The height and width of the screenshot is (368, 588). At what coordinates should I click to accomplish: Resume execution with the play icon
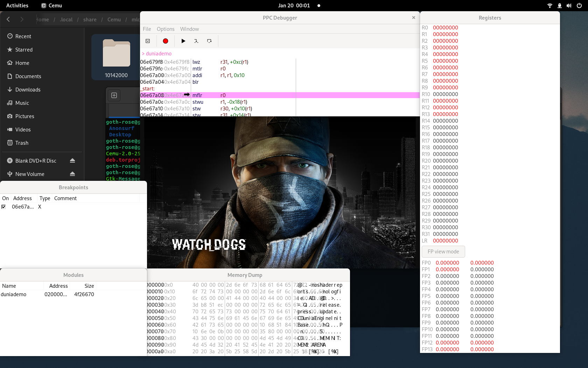click(x=183, y=41)
